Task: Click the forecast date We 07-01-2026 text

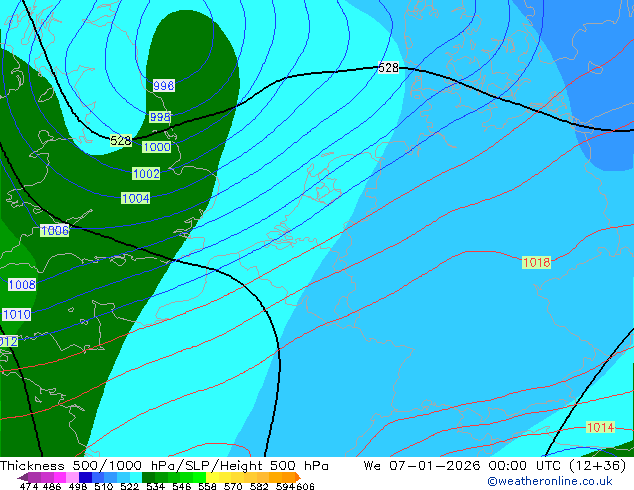Action: pos(423,466)
